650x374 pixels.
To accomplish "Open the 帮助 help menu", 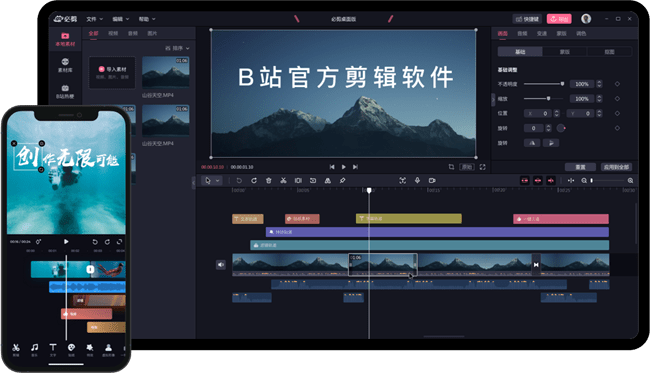I will (x=147, y=19).
